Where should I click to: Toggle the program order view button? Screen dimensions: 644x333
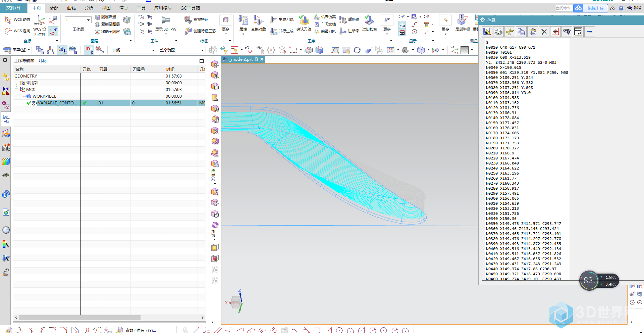click(x=40, y=50)
